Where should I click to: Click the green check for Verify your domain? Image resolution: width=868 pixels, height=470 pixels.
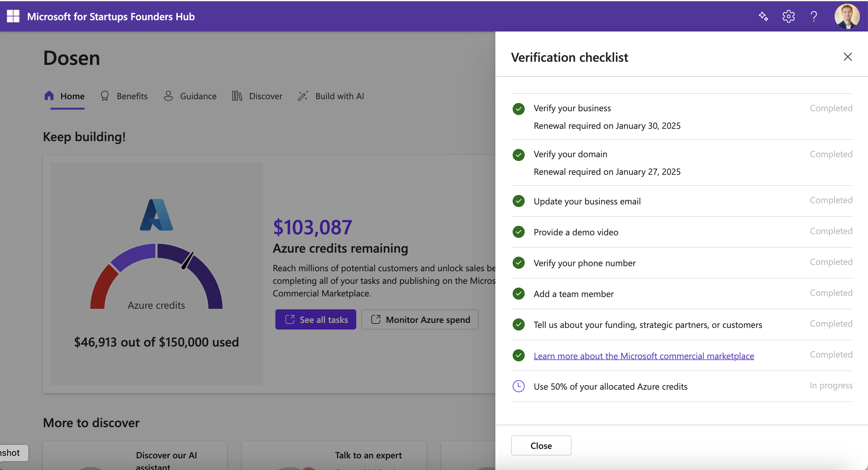pyautogui.click(x=518, y=155)
